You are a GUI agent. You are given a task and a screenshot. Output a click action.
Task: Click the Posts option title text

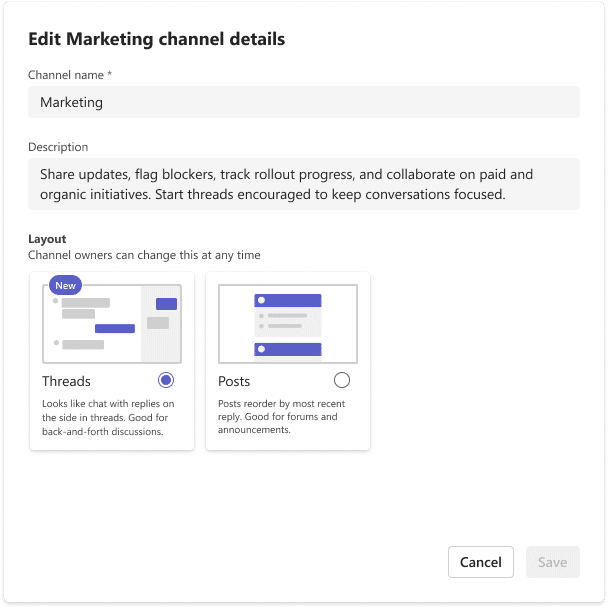click(x=234, y=381)
